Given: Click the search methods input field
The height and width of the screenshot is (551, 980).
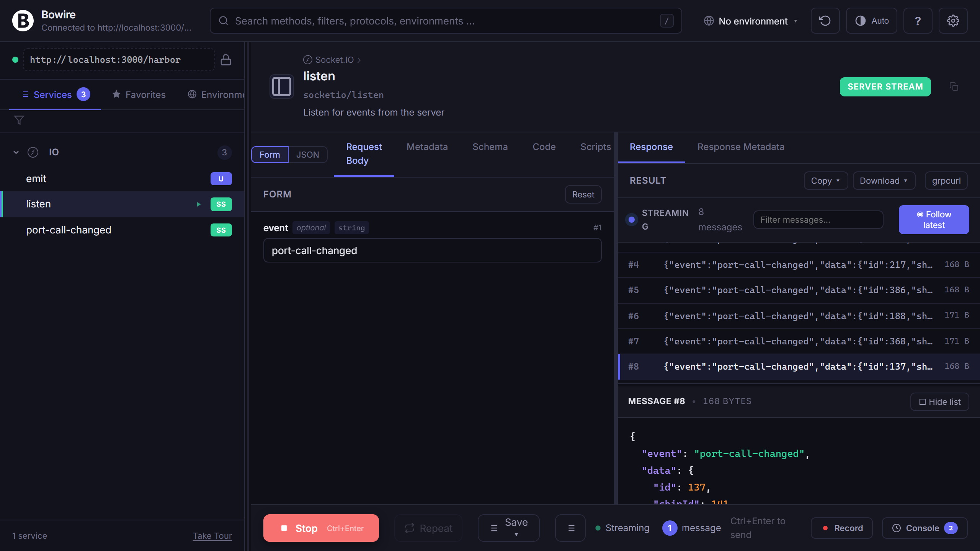Looking at the screenshot, I should (x=446, y=21).
